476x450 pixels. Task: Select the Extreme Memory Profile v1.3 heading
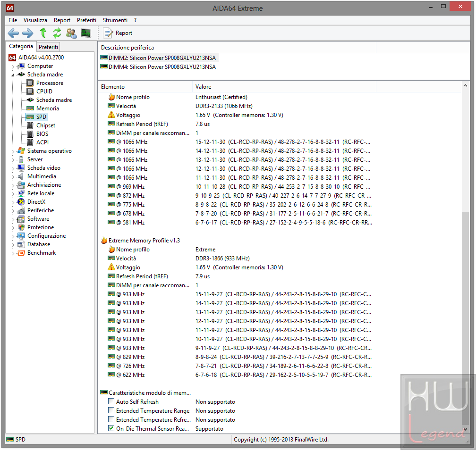point(140,241)
